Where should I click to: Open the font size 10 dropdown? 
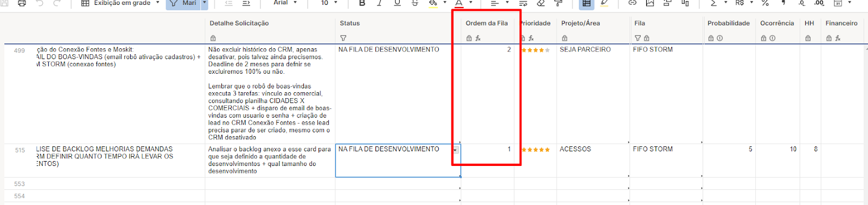tap(329, 3)
